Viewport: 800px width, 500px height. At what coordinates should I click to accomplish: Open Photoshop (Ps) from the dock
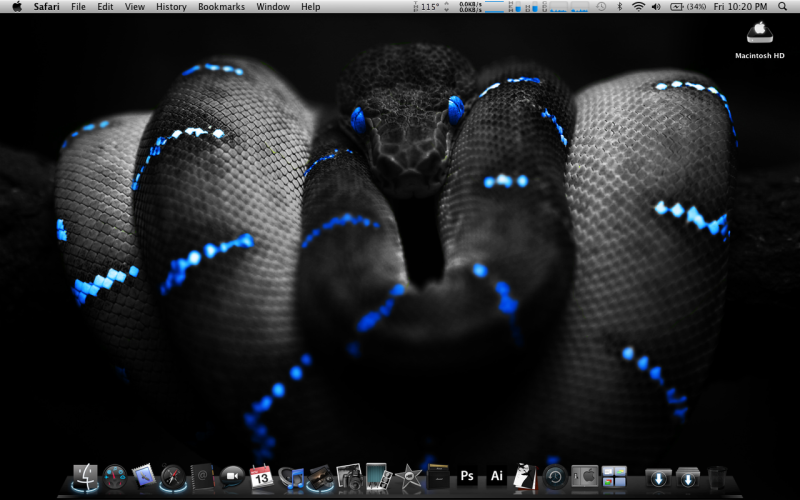point(467,477)
